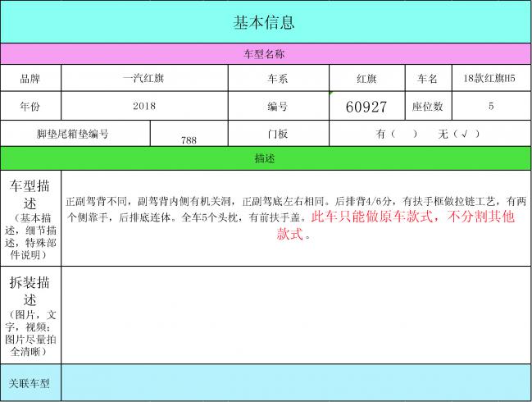The width and height of the screenshot is (532, 402).
Task: Select the 拆装描述 row label
Action: pyautogui.click(x=30, y=315)
